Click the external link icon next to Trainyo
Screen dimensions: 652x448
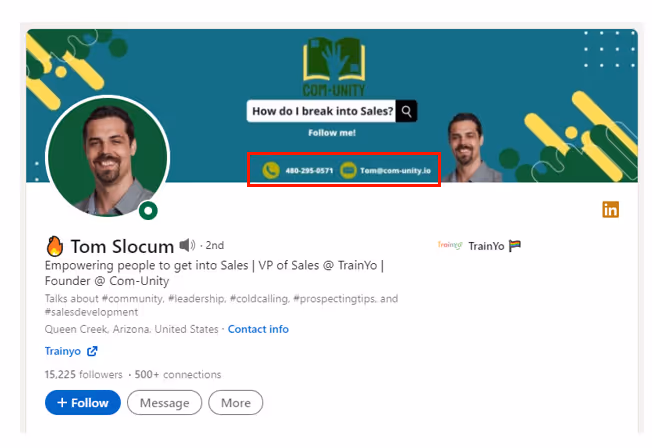92,351
